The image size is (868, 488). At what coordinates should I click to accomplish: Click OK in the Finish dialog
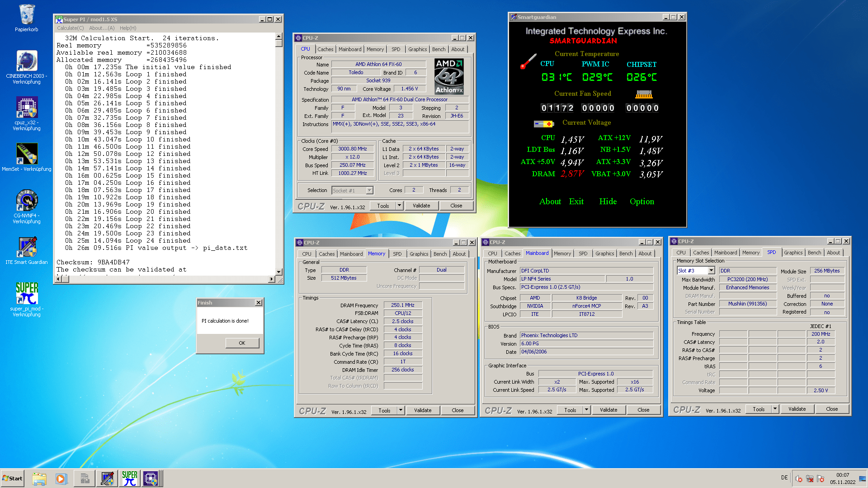click(242, 343)
